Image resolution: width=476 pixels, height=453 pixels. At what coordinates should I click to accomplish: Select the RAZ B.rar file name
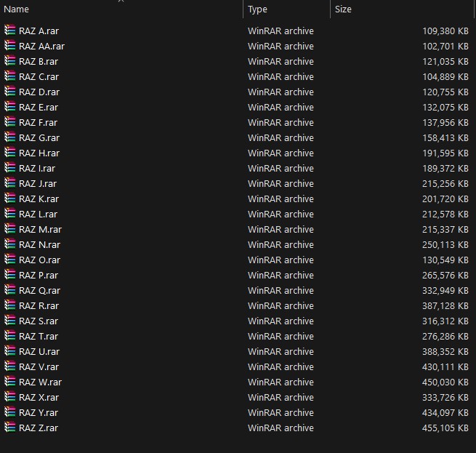pos(39,61)
